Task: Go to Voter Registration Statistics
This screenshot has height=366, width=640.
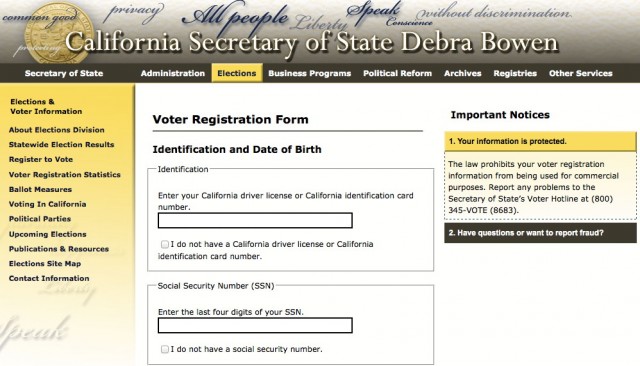Action: pyautogui.click(x=65, y=175)
